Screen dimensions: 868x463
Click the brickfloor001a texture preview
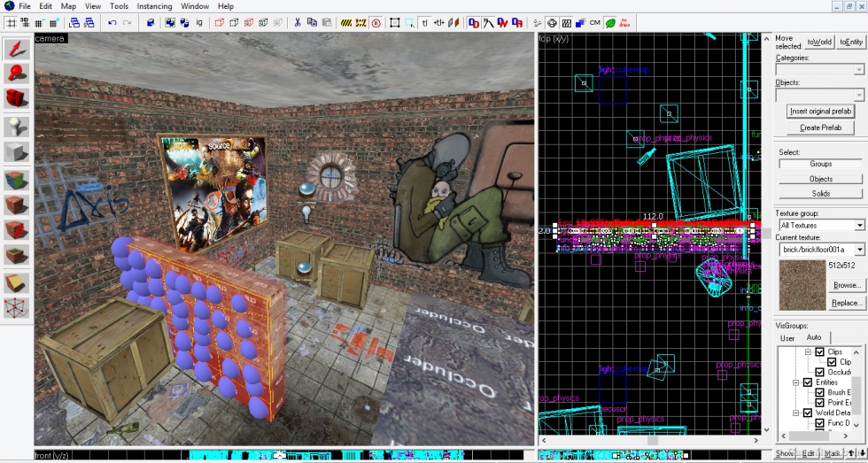[x=802, y=285]
